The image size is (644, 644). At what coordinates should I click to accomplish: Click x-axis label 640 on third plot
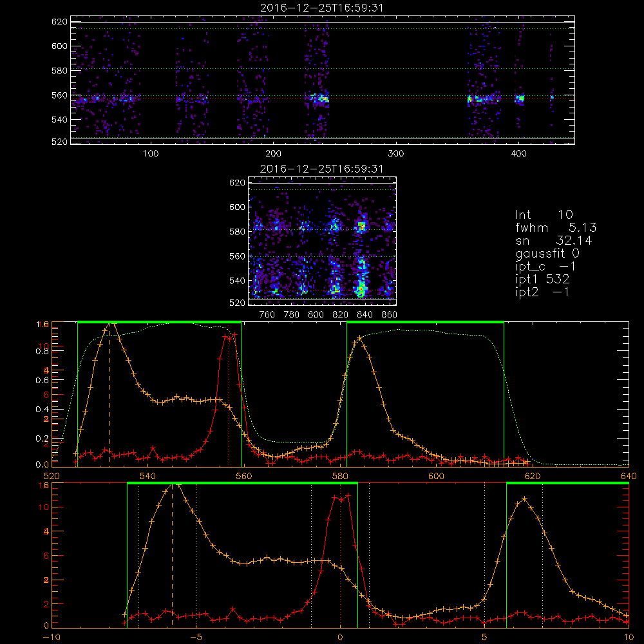(x=629, y=476)
